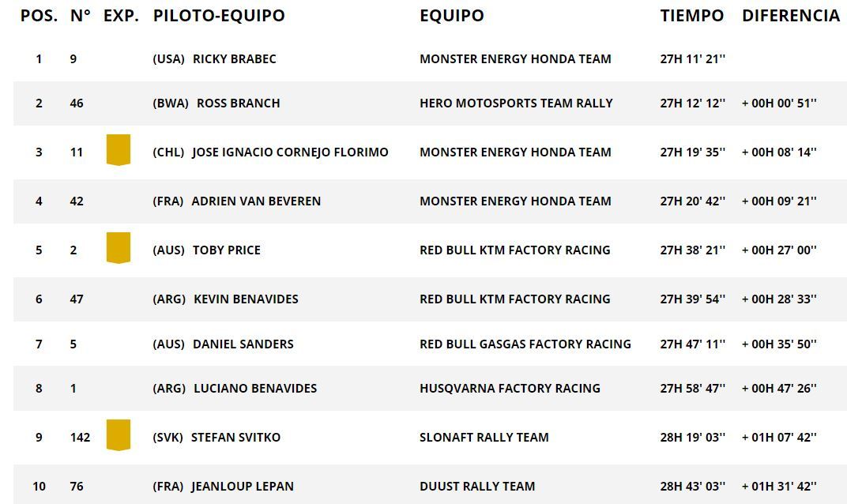Select Luciano Benavides in the standings
The height and width of the screenshot is (504, 847).
(254, 388)
